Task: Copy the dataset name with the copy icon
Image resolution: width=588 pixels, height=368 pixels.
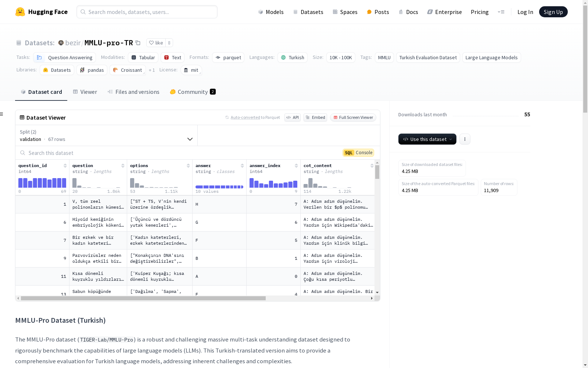Action: [138, 43]
